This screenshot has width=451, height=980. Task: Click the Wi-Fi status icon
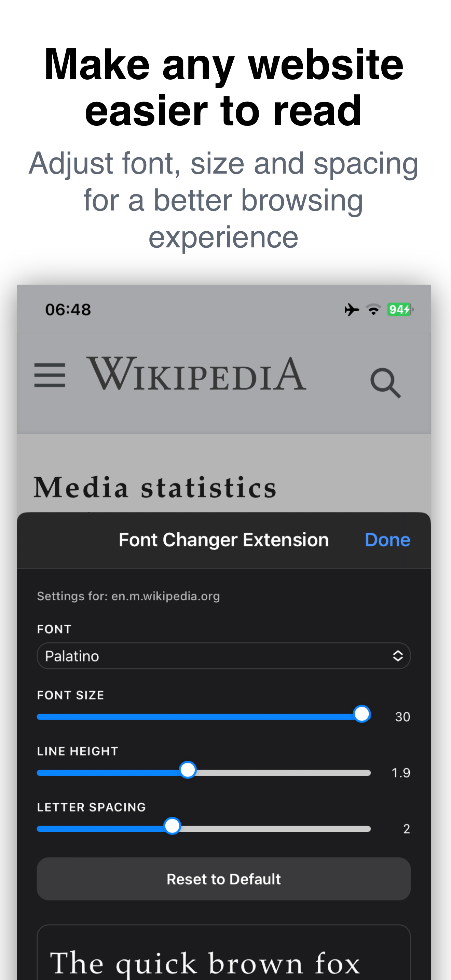point(374,310)
